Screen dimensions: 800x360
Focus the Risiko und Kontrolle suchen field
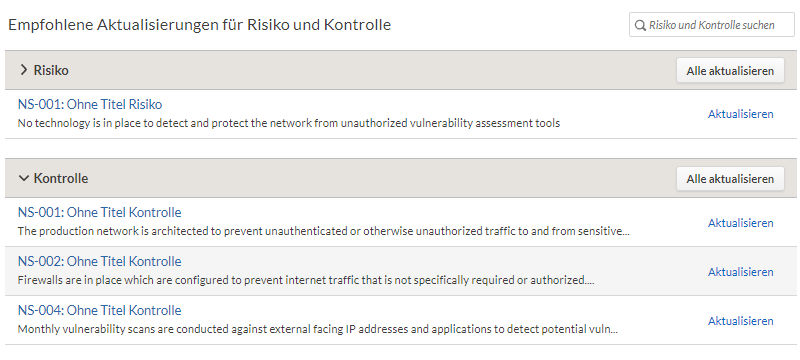click(712, 25)
